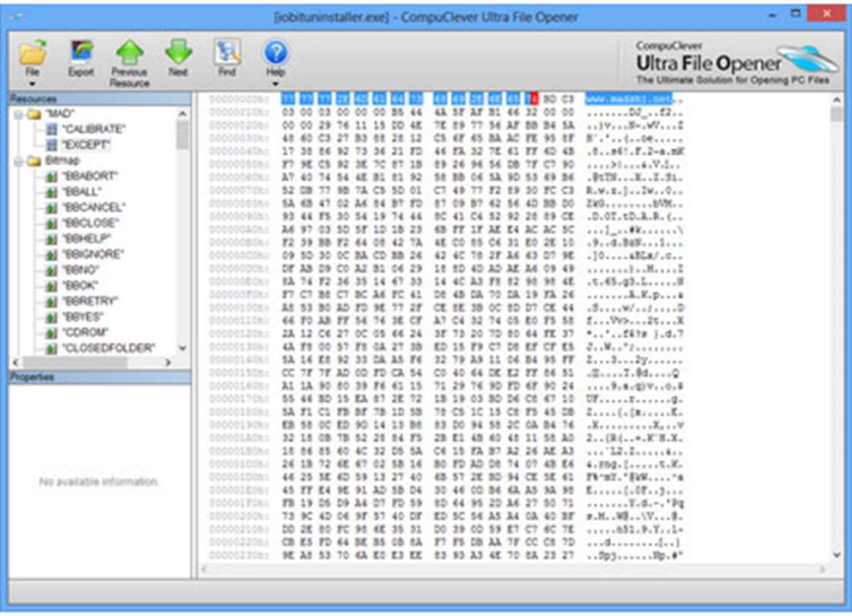
Task: Go to Next resource green down arrow
Action: point(178,52)
